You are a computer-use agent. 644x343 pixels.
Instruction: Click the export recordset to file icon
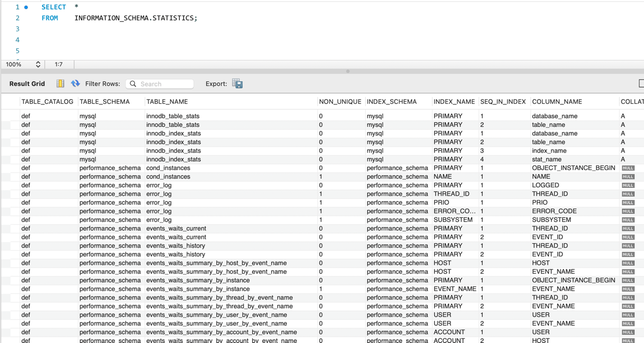[x=237, y=84]
